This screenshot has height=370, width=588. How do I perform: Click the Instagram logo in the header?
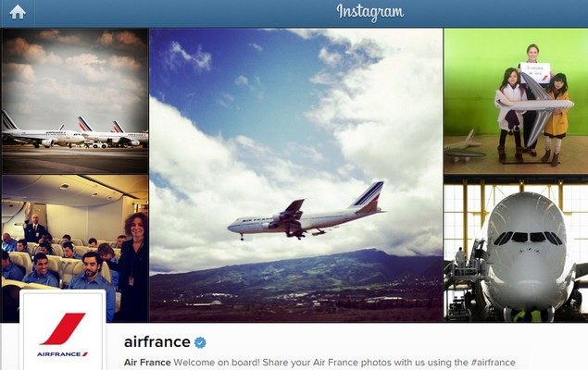point(370,12)
